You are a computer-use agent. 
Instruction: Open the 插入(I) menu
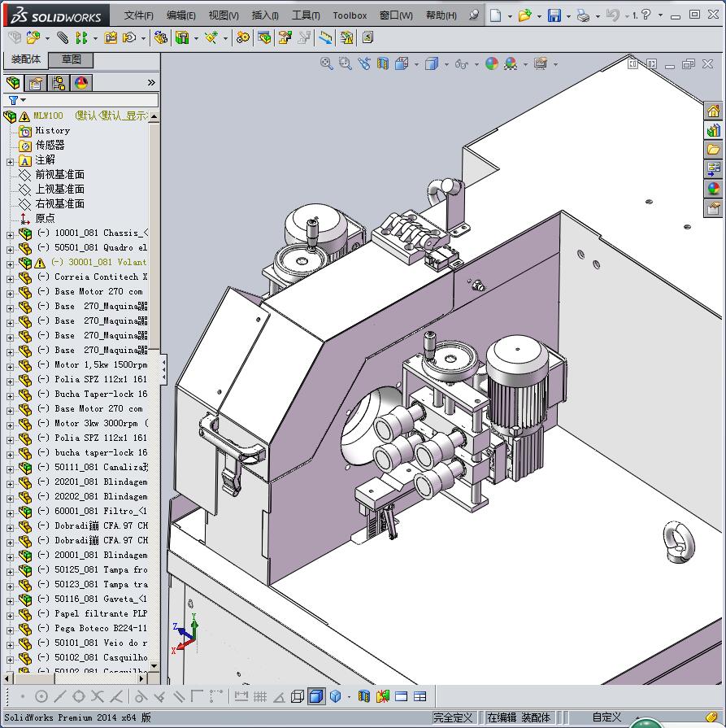click(265, 15)
